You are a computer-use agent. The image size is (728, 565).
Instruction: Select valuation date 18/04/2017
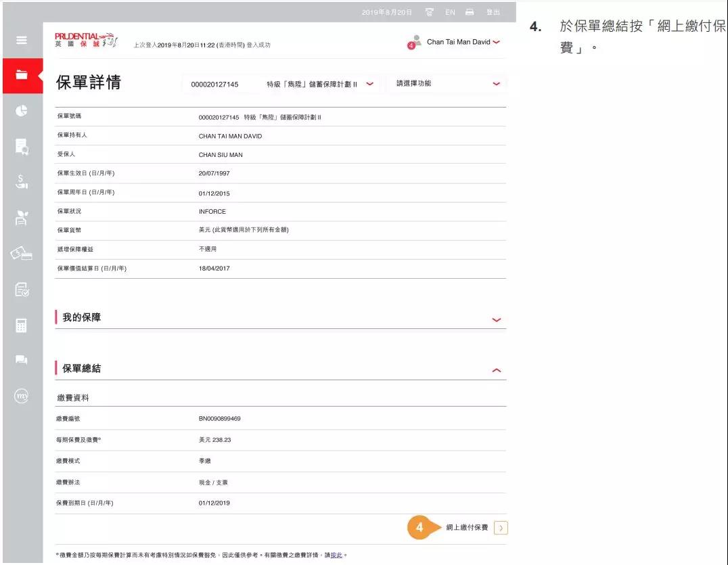tap(214, 269)
